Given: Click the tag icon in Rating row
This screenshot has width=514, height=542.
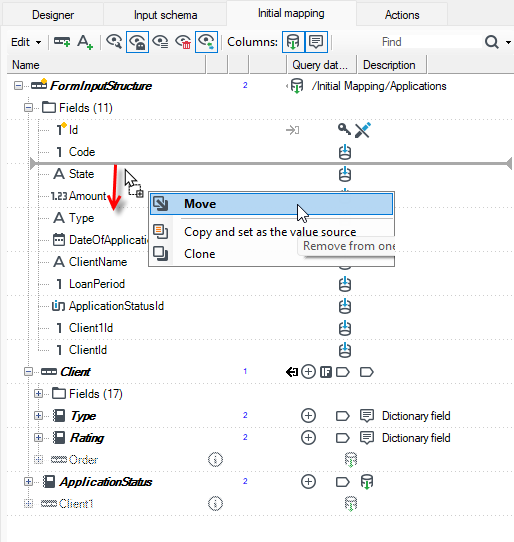Looking at the screenshot, I should pos(343,438).
